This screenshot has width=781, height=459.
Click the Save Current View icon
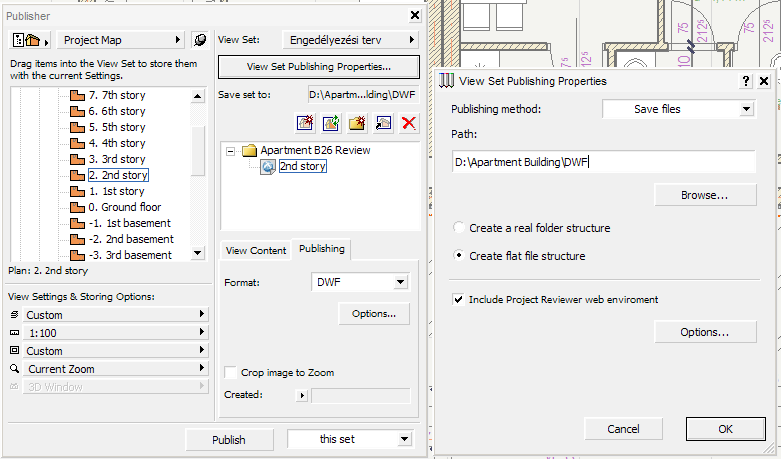(x=305, y=123)
